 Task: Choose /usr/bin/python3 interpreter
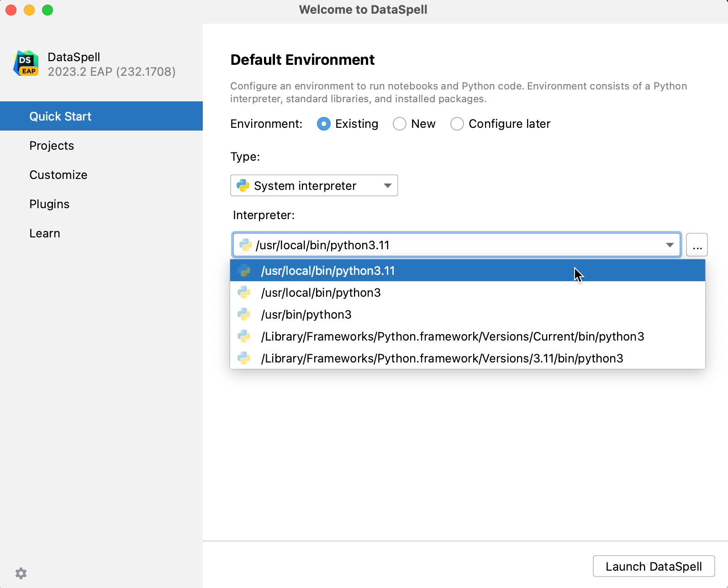[x=468, y=314]
